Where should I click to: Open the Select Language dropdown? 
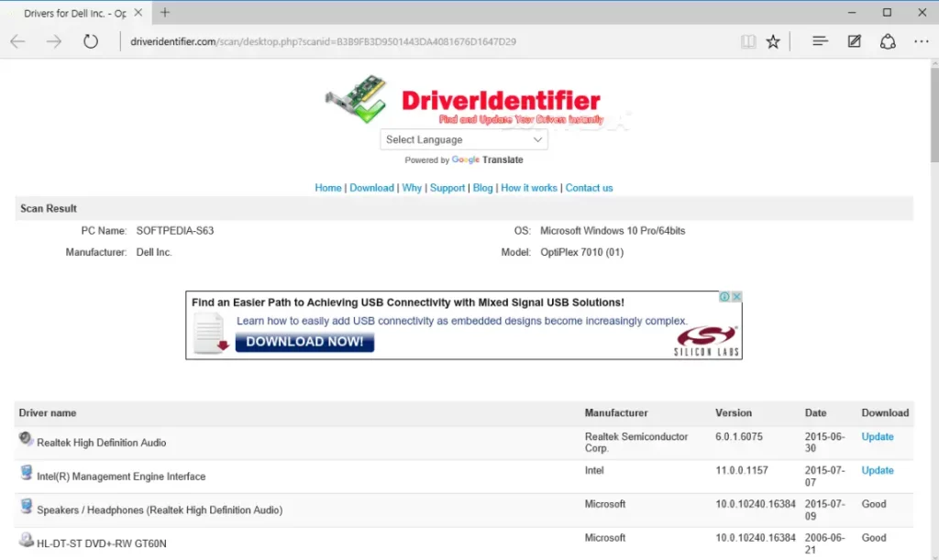[x=463, y=139]
